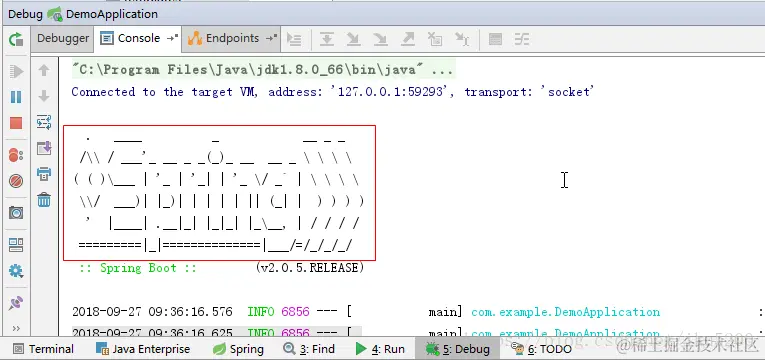Open the Endpoints tab

[232, 38]
